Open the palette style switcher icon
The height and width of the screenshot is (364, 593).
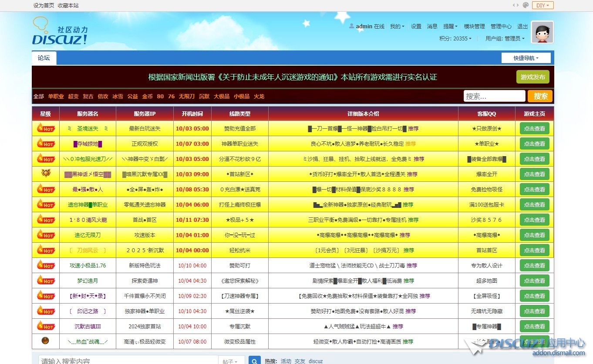[x=526, y=5]
